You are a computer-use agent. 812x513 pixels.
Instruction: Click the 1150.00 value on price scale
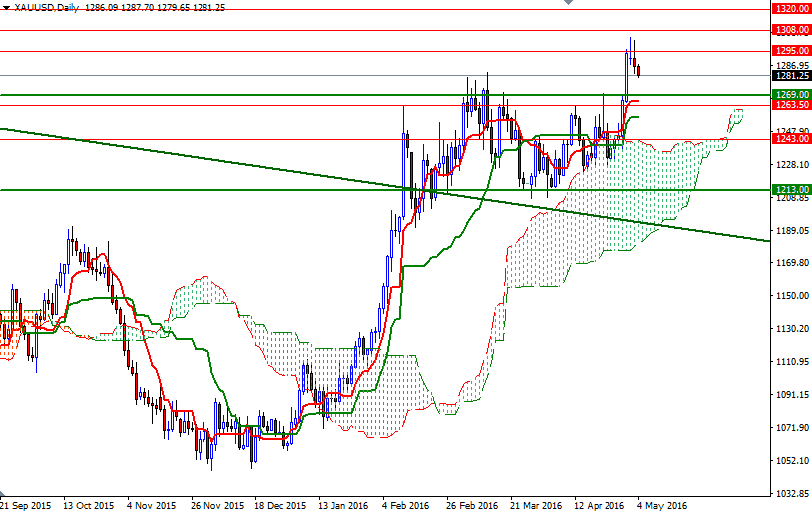coord(792,295)
